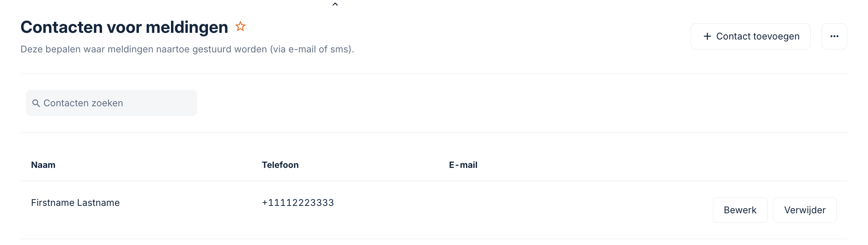Sort the table by Naam column

(x=43, y=165)
